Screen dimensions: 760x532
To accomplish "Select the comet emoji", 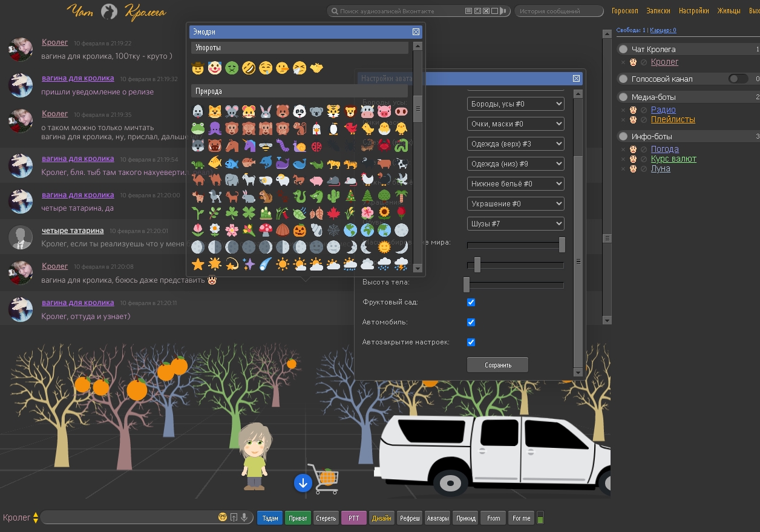I will tap(265, 264).
